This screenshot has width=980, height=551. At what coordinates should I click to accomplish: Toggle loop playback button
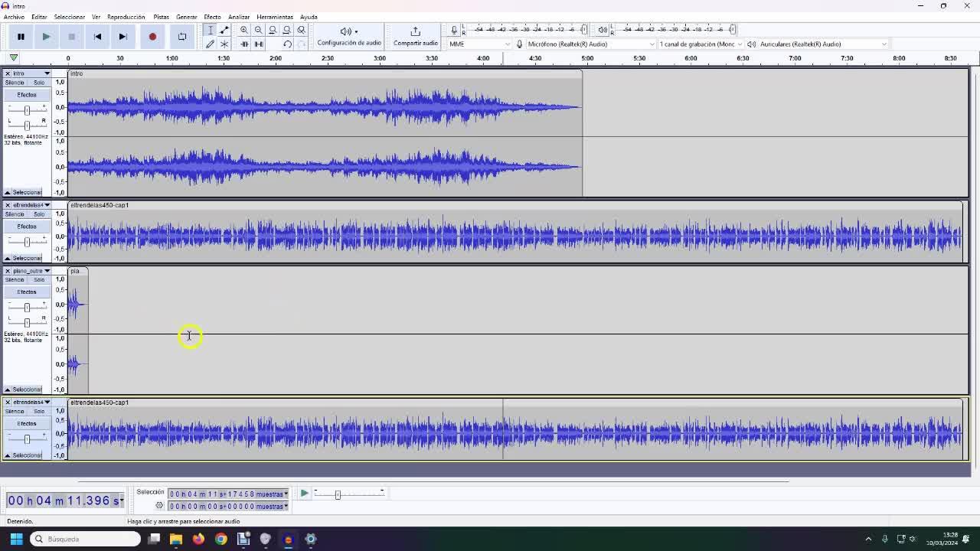(x=181, y=37)
